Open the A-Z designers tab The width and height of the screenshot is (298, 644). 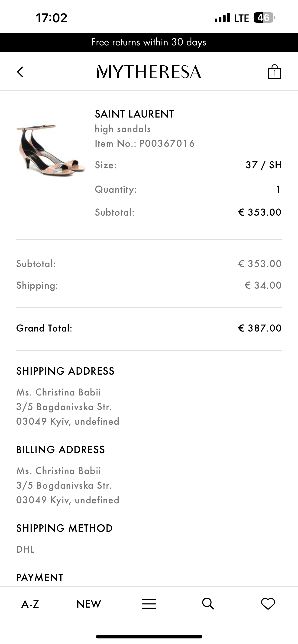click(30, 604)
